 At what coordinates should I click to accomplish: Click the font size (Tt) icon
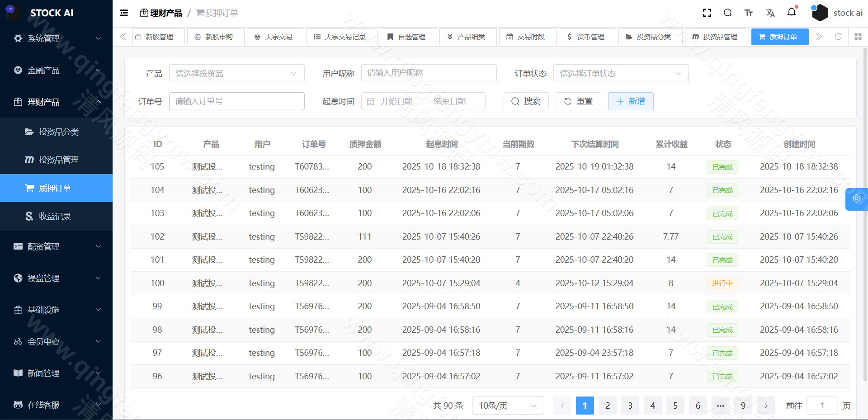[749, 13]
